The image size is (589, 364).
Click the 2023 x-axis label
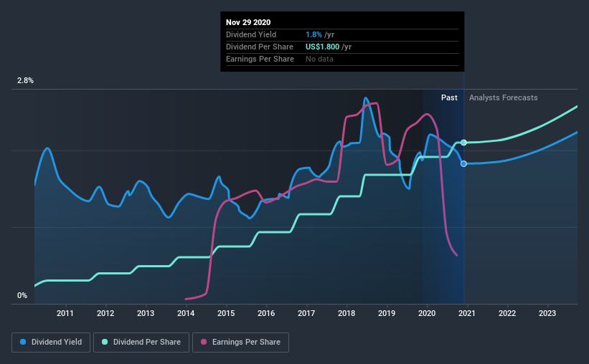pos(547,313)
